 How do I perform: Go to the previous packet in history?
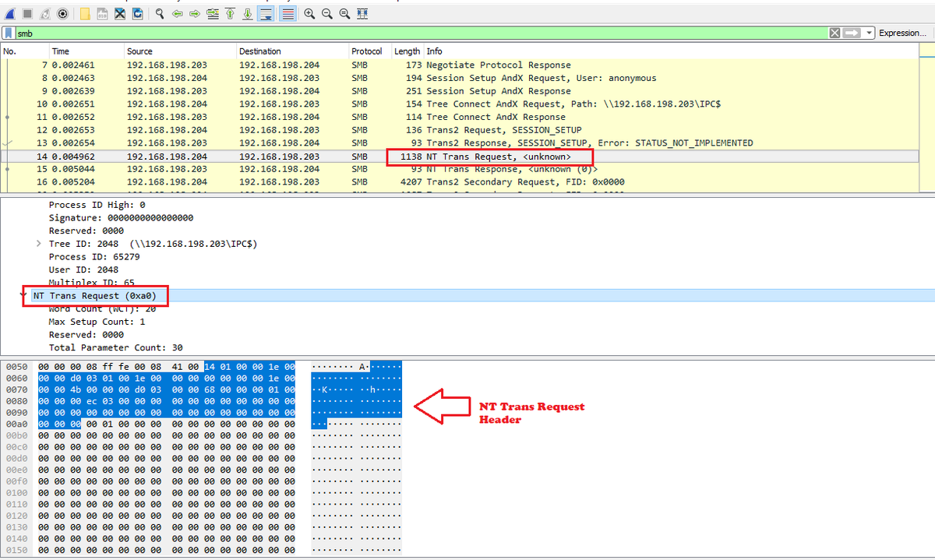(x=179, y=13)
